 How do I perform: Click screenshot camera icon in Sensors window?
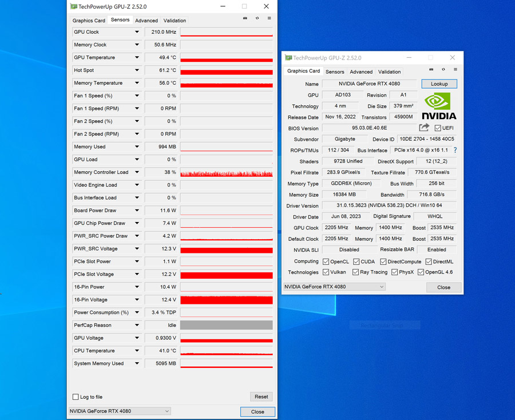245,18
